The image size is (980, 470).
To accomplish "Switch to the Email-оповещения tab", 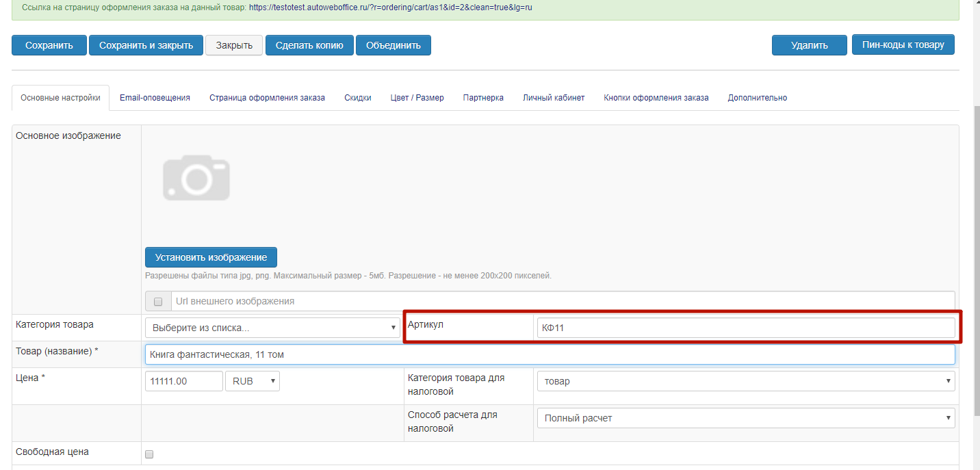I will click(x=155, y=98).
